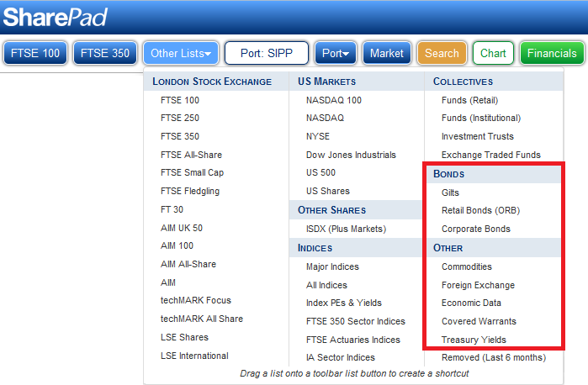Switch to the Financials view

[x=552, y=53]
